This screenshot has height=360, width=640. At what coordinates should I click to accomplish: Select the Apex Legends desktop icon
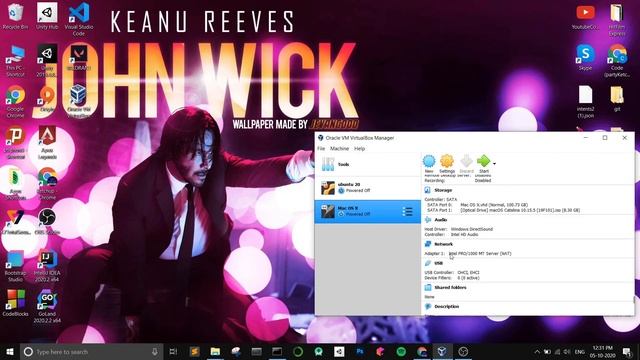pos(47,142)
